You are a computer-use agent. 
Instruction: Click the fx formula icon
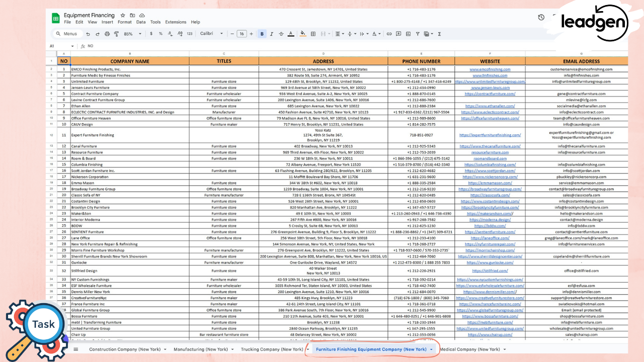83,46
